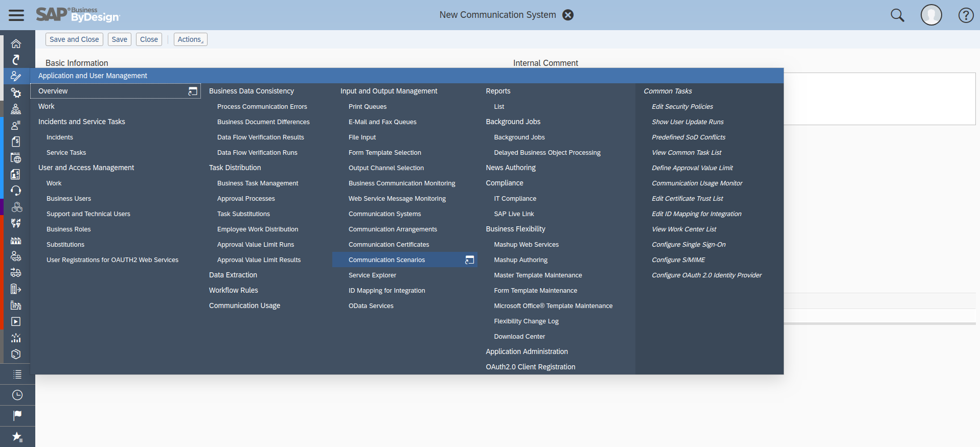The width and height of the screenshot is (980, 447).
Task: Open the person with list sidebar icon
Action: (16, 125)
